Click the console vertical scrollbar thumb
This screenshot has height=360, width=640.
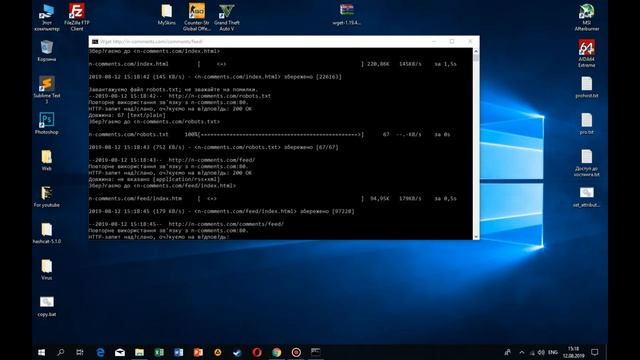tap(476, 58)
